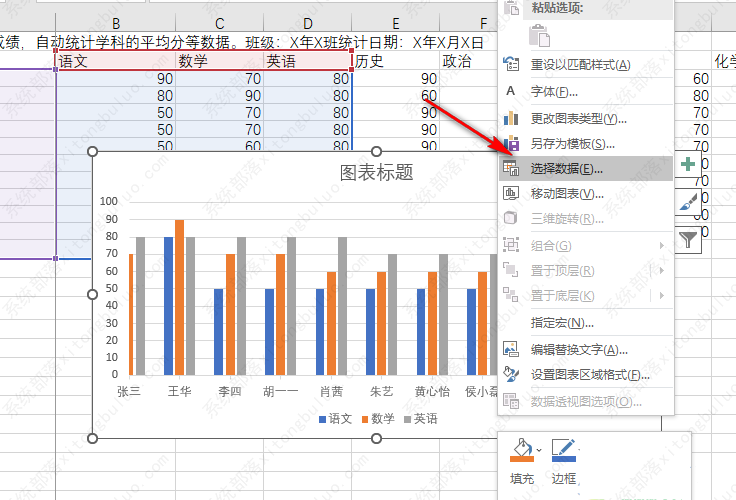The width and height of the screenshot is (736, 500).
Task: Select the 图表标题 chart title
Action: [376, 173]
